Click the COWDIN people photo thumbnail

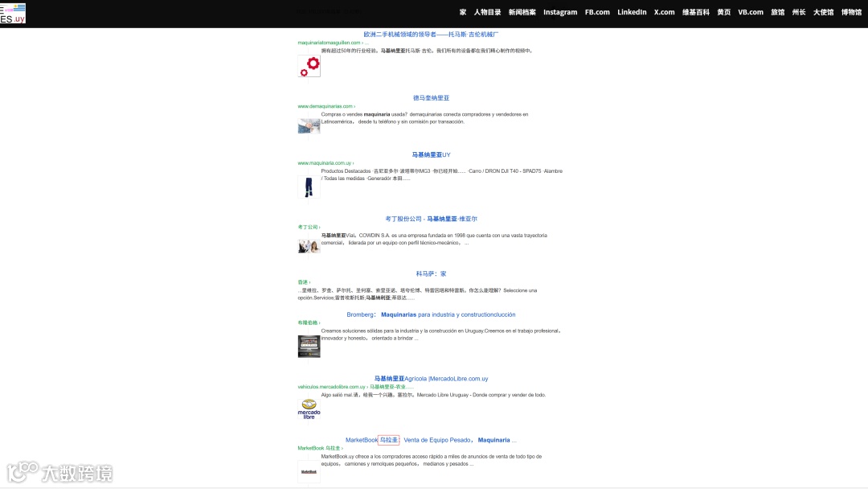[309, 246]
